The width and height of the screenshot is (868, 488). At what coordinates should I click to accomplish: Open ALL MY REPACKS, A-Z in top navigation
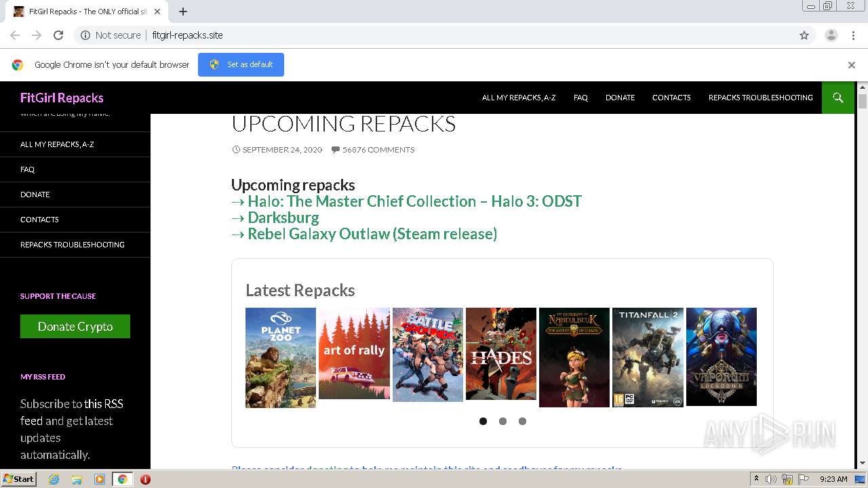click(x=519, y=98)
